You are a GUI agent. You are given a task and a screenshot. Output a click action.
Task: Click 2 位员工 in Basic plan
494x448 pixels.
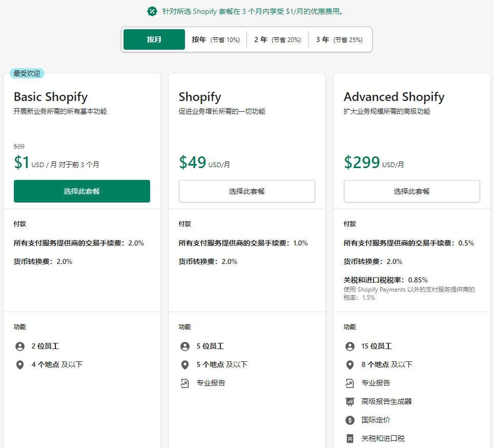click(45, 346)
